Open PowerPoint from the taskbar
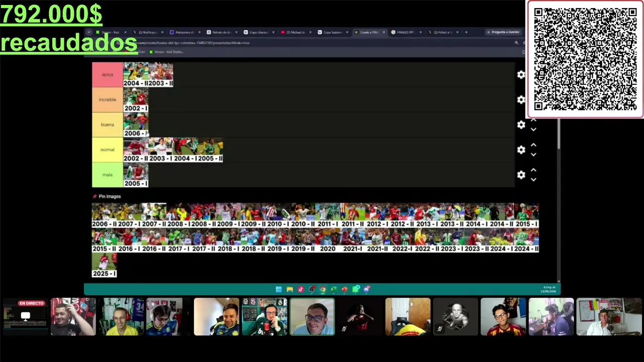644x362 pixels. (x=345, y=289)
